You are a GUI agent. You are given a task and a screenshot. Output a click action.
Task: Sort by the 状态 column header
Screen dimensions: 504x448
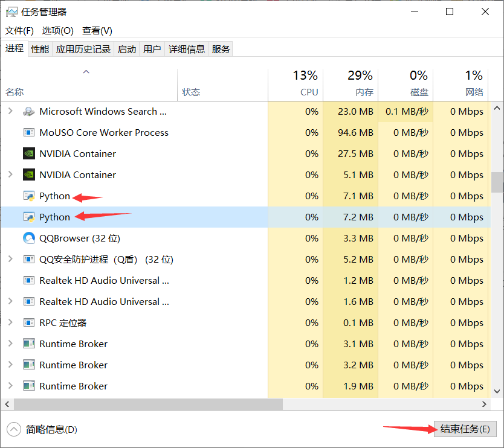[x=222, y=85]
